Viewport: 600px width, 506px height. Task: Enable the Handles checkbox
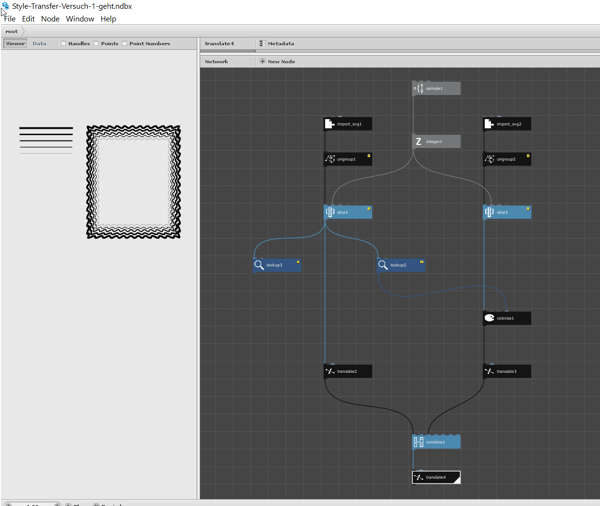coord(64,44)
